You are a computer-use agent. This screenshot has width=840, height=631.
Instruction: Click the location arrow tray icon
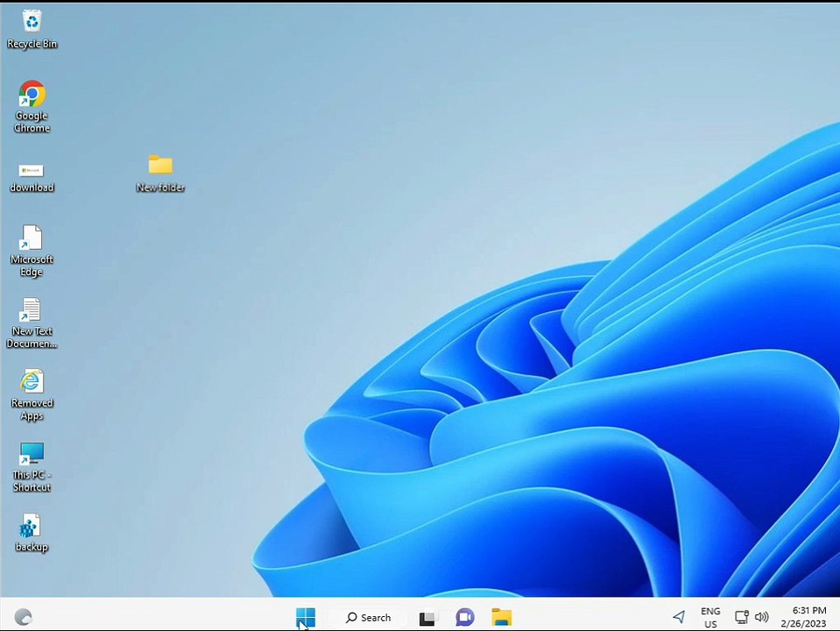click(x=679, y=617)
